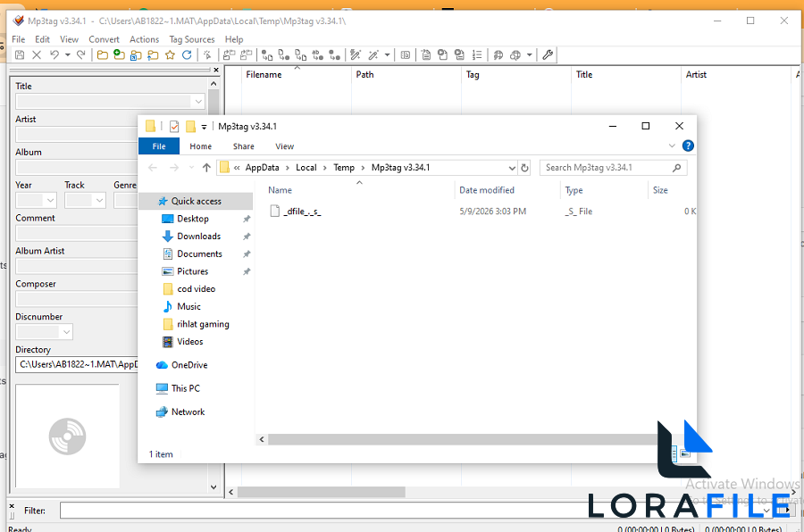
Task: Open Documents in navigation pane
Action: click(199, 254)
